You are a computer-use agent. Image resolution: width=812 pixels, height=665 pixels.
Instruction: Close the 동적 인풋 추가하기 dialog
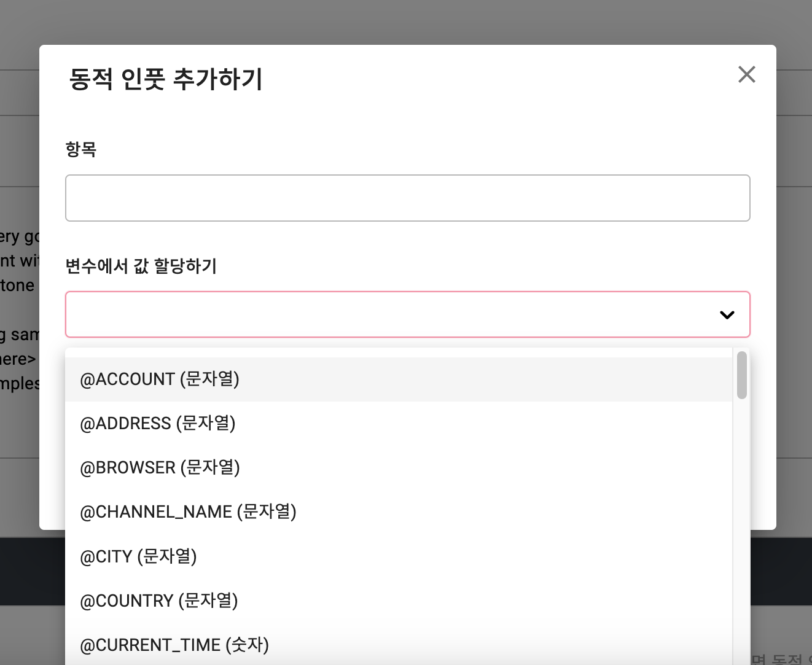point(746,74)
